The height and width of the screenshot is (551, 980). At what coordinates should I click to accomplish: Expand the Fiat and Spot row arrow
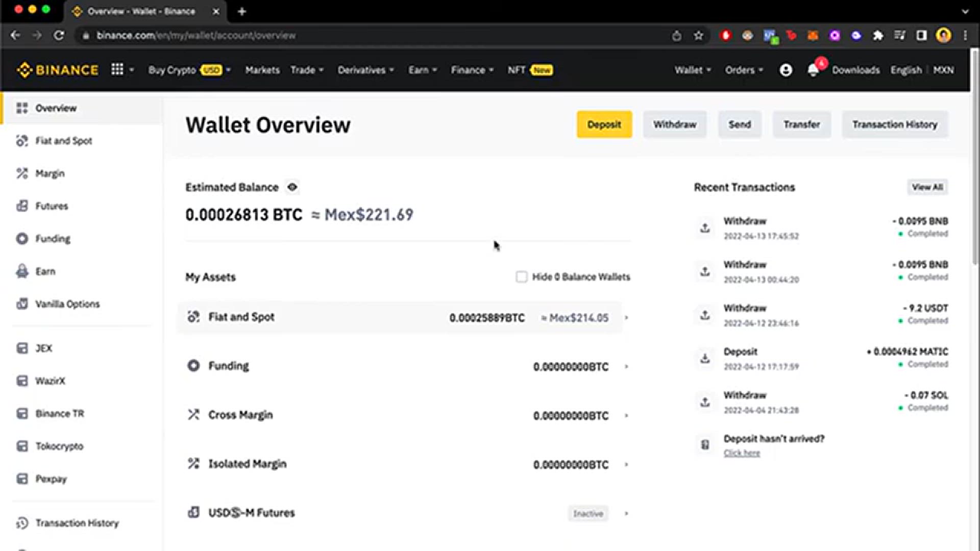coord(626,318)
